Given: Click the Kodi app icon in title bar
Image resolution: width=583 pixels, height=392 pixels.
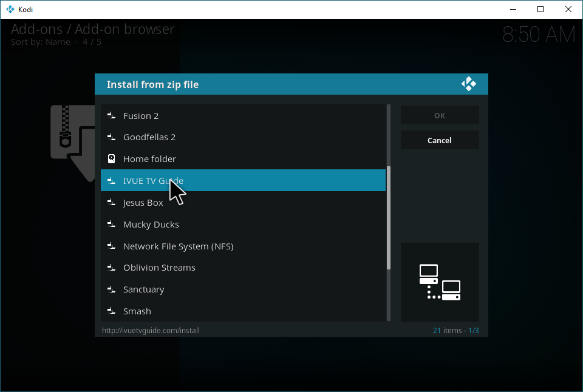Looking at the screenshot, I should coord(10,9).
